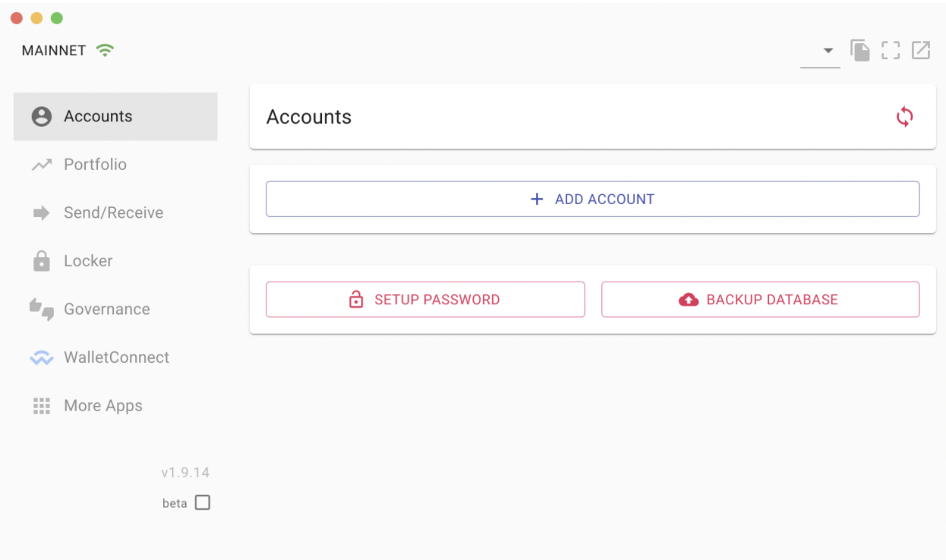The height and width of the screenshot is (560, 946).
Task: Click the SETUP PASSWORD button
Action: [425, 299]
